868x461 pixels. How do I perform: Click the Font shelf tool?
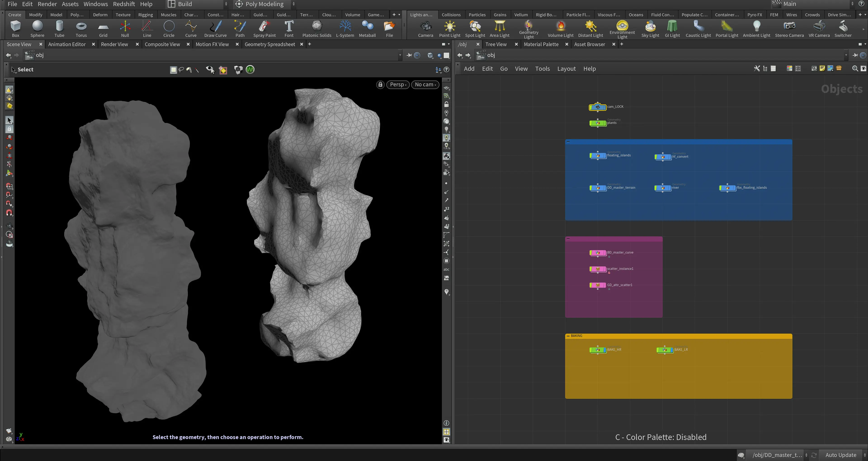tap(289, 29)
